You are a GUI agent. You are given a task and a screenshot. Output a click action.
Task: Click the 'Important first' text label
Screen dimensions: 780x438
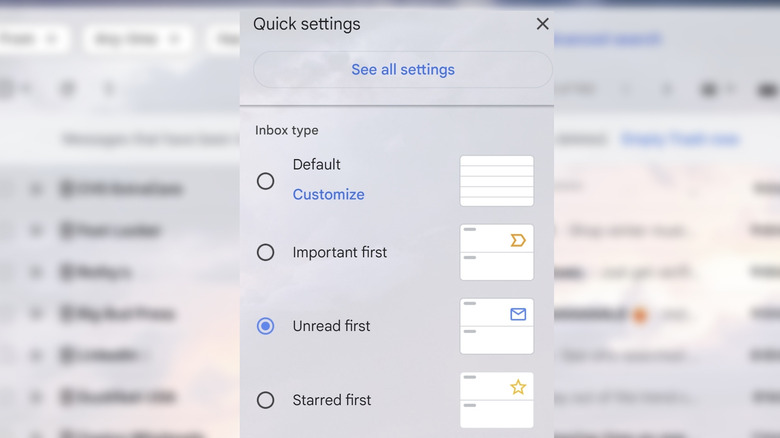339,253
